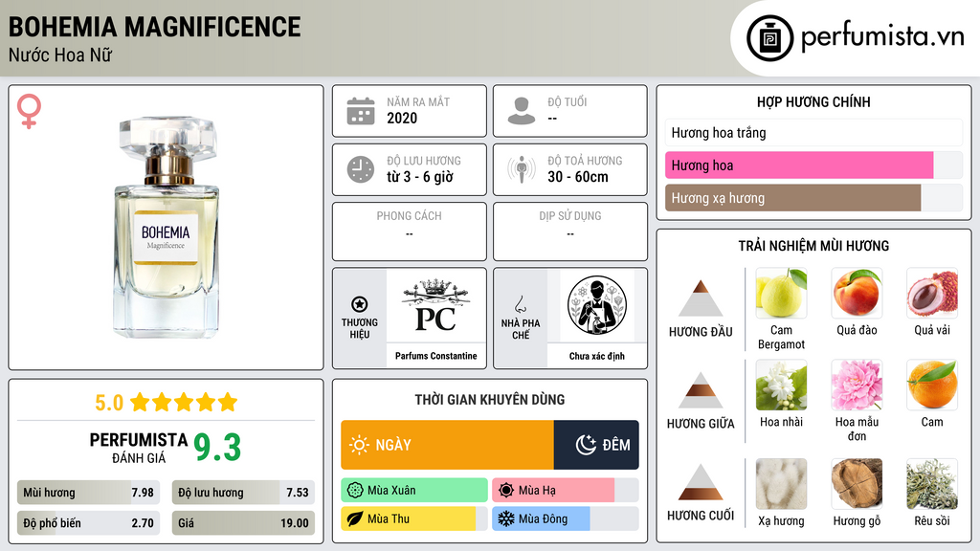Image resolution: width=980 pixels, height=551 pixels.
Task: Click the Chưa xác định perfumer label
Action: coord(597,356)
